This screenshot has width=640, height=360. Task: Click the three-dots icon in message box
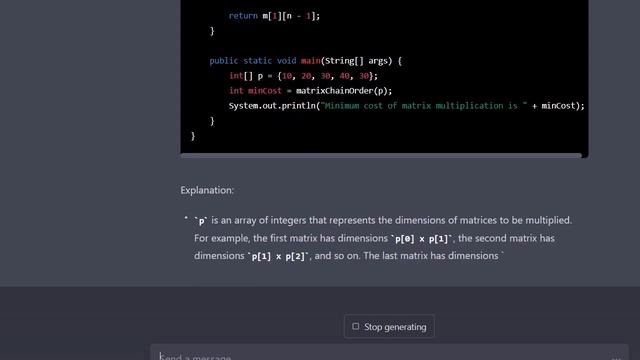(616, 358)
